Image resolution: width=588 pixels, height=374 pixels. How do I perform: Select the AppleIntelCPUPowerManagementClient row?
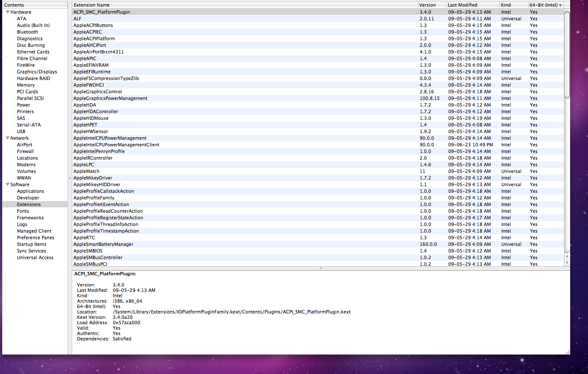click(x=318, y=145)
